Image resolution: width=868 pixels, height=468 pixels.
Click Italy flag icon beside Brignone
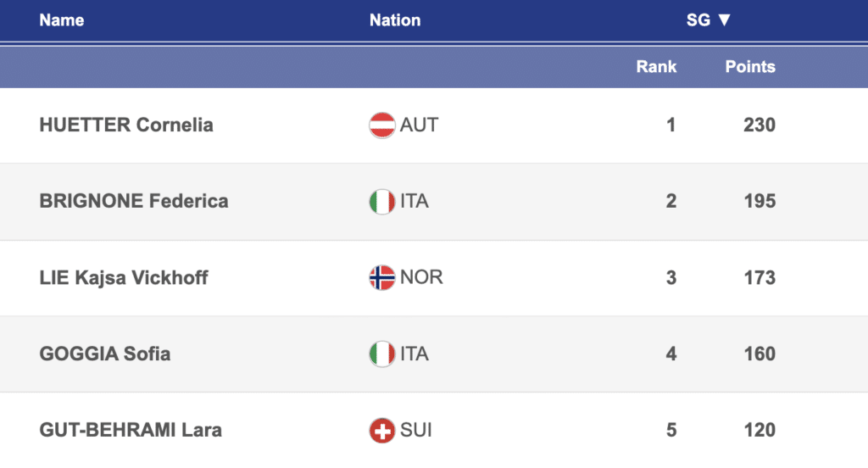click(x=382, y=202)
